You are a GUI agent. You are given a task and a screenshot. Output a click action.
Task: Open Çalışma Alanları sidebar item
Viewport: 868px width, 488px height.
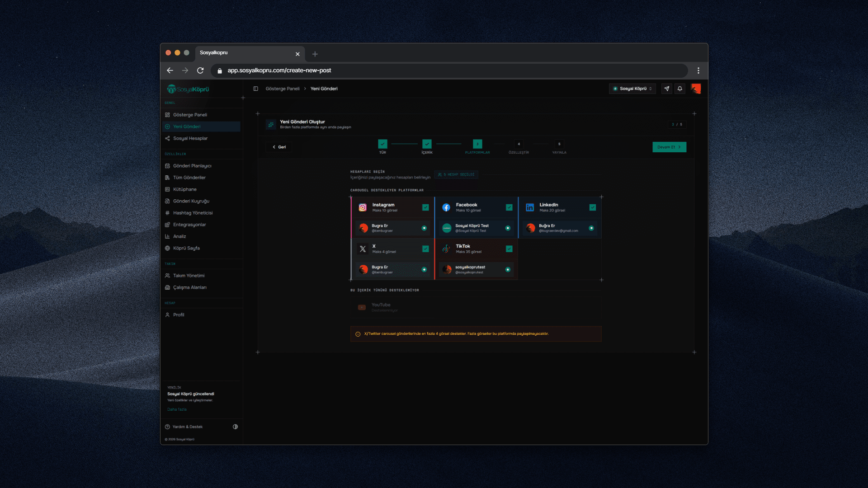click(x=201, y=287)
